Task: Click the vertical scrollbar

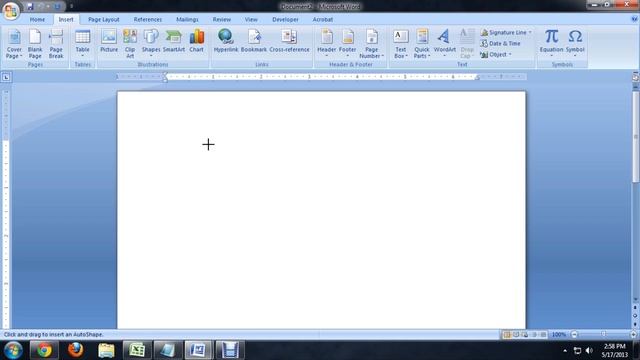Action: pos(636,137)
